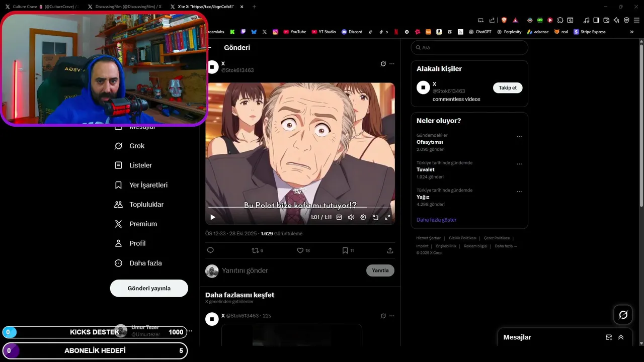644x362 pixels.
Task: Open video playback settings gear
Action: coord(363,217)
